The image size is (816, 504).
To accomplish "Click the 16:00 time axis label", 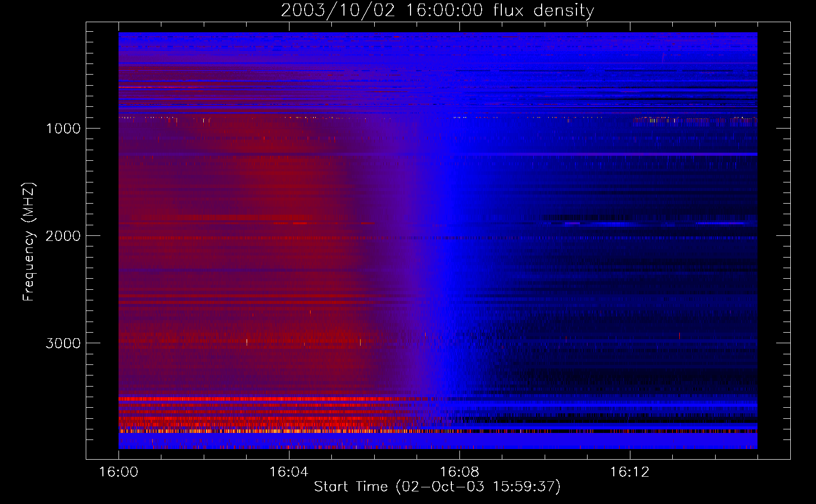I will (x=119, y=472).
